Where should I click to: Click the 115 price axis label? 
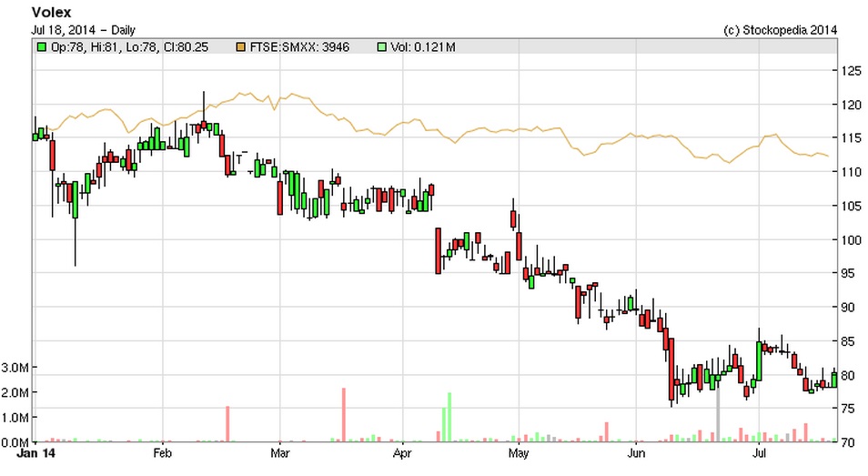point(852,137)
